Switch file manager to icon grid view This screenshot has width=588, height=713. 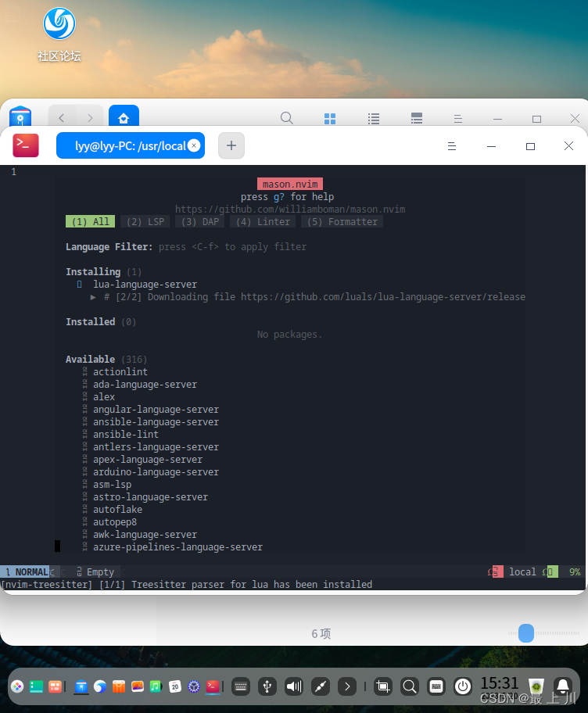tap(330, 119)
